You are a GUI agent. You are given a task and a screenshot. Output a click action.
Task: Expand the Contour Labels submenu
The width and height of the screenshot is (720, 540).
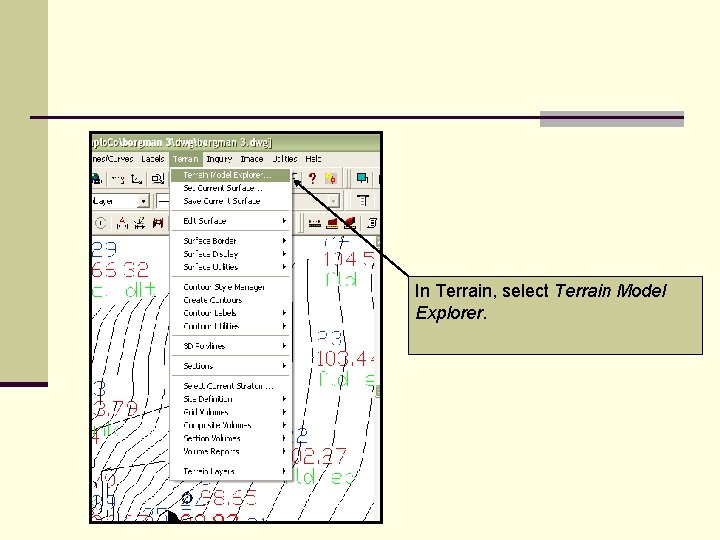pos(231,313)
